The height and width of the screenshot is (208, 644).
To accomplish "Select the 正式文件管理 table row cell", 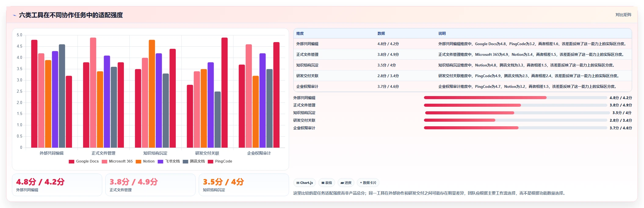I will 307,55.
